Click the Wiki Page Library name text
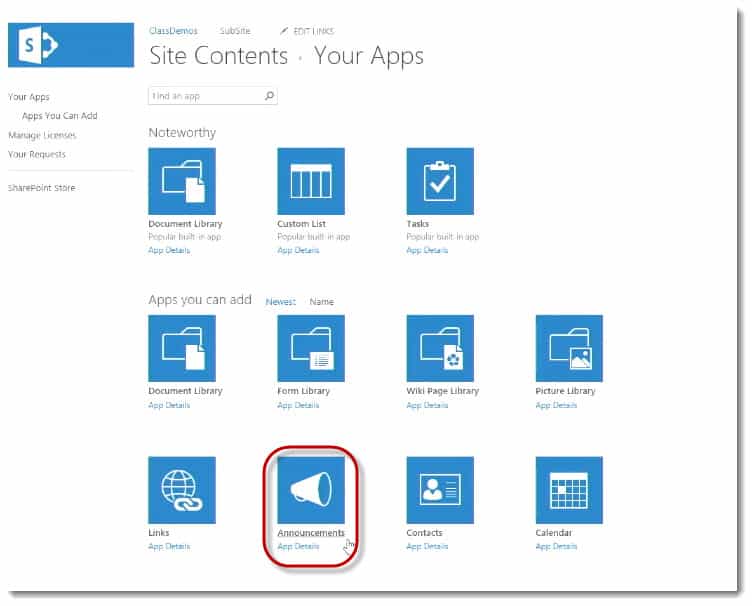This screenshot has height=606, width=752. click(x=442, y=391)
